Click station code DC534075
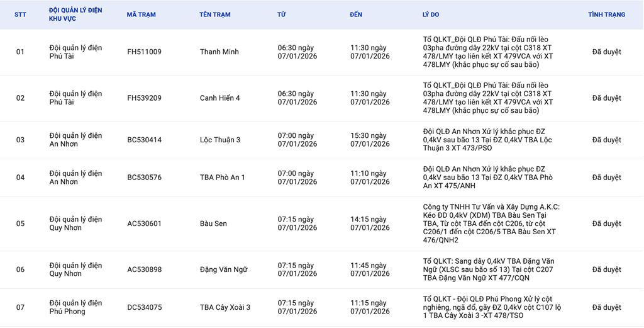The width and height of the screenshot is (644, 328). coord(144,307)
